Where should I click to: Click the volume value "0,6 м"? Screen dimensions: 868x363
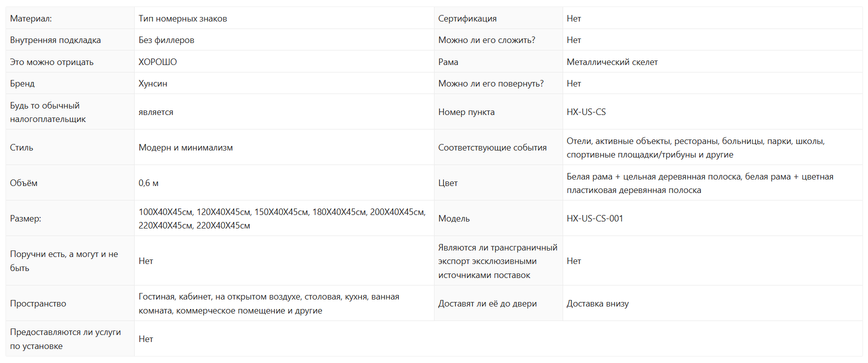tap(148, 183)
